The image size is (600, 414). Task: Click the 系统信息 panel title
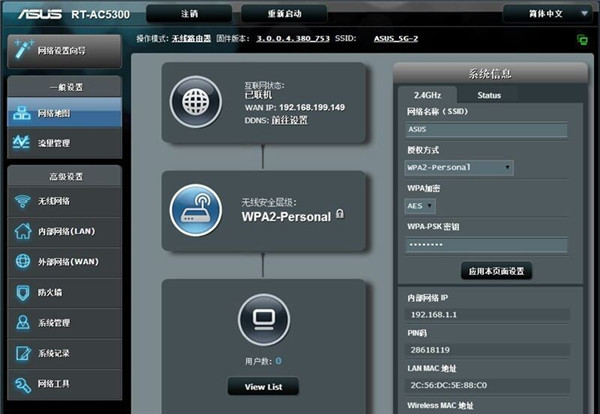coord(490,73)
